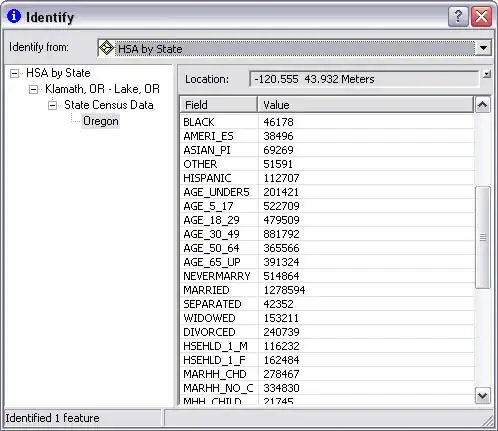Click the HSA by State layer icon
The width and height of the screenshot is (498, 431).
tap(106, 48)
